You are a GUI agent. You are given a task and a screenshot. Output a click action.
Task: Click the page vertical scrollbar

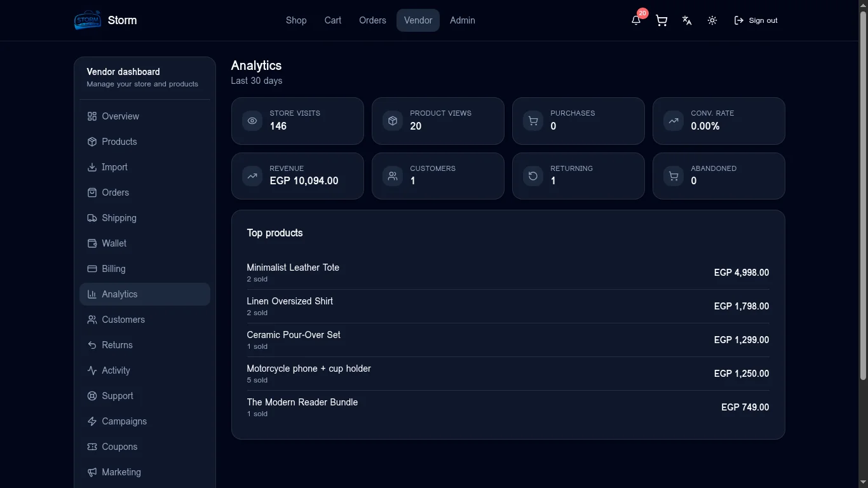click(x=863, y=196)
